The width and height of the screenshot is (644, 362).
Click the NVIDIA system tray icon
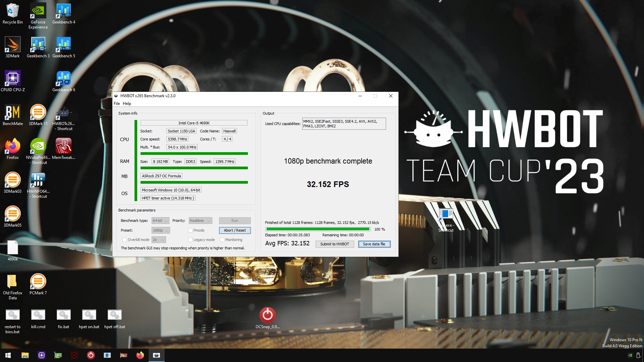click(x=630, y=355)
